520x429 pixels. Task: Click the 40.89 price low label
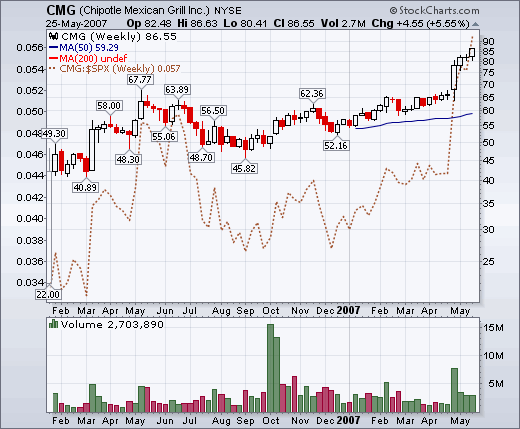tap(85, 187)
